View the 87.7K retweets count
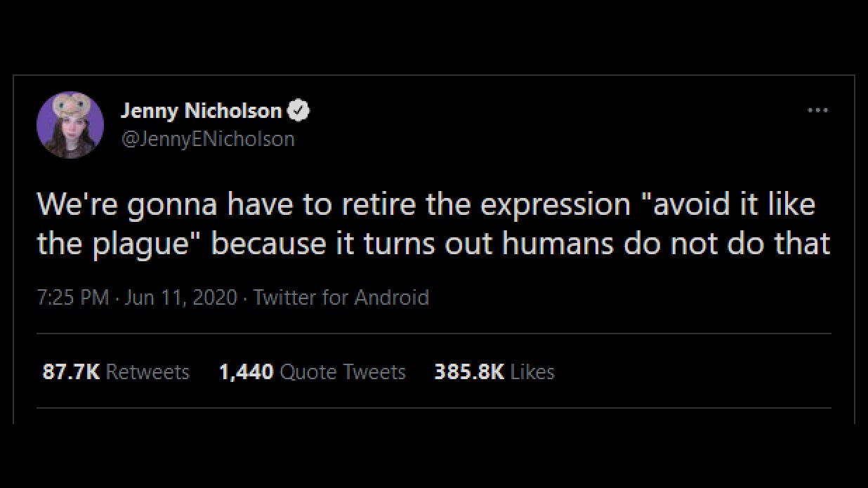The width and height of the screenshot is (868, 488). pos(71,371)
